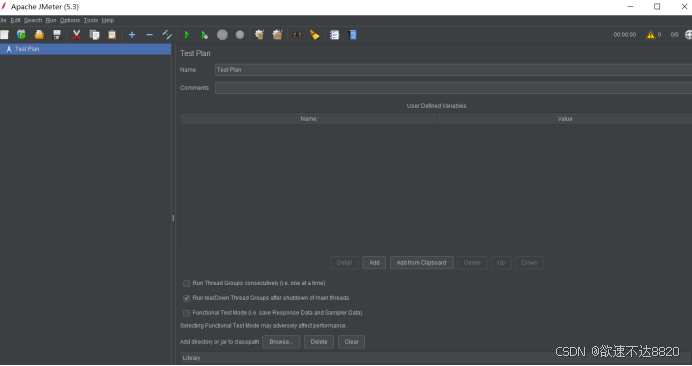Click the Stop test icon

coord(222,34)
